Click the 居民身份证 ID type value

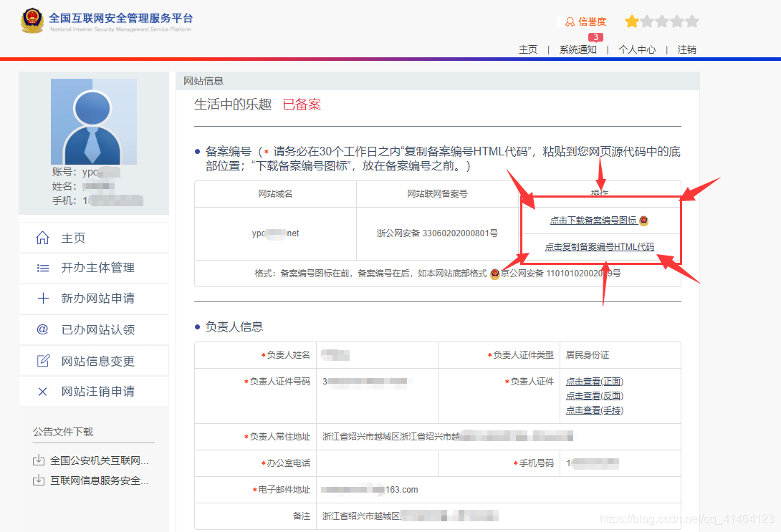click(588, 355)
